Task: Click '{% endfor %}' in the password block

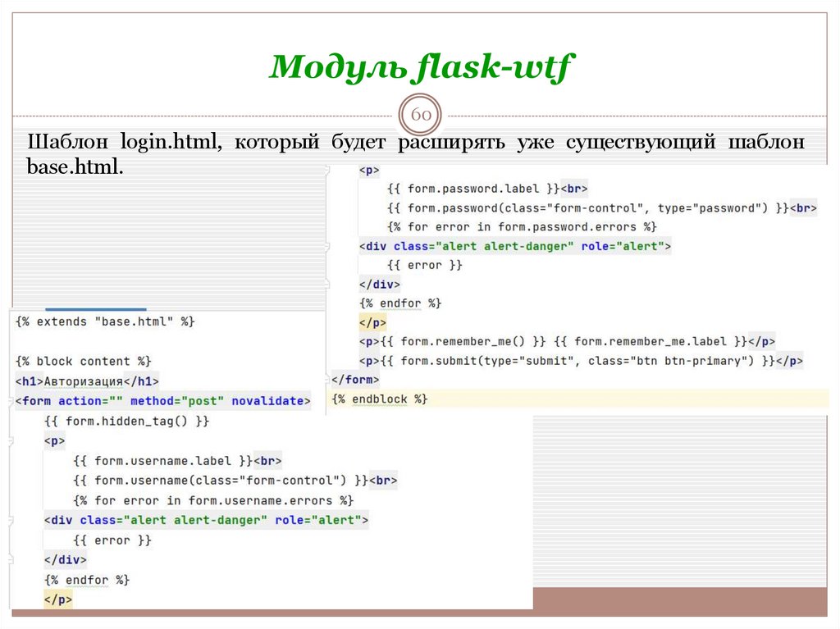Action: 400,303
